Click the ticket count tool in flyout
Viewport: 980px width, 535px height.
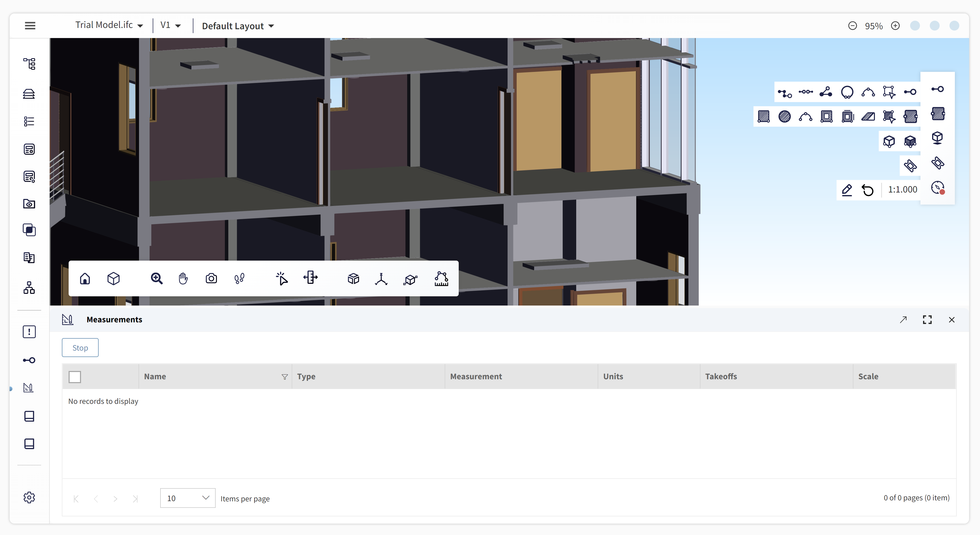(910, 166)
